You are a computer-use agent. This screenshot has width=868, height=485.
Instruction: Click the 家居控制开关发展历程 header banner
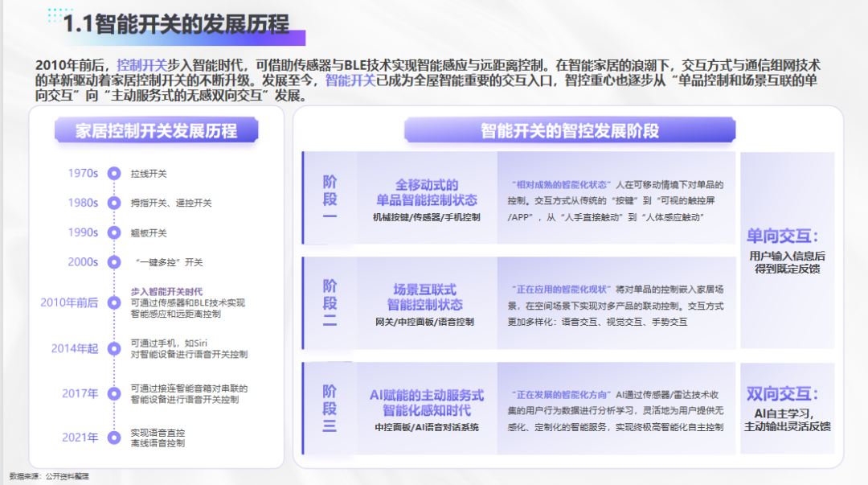click(156, 130)
